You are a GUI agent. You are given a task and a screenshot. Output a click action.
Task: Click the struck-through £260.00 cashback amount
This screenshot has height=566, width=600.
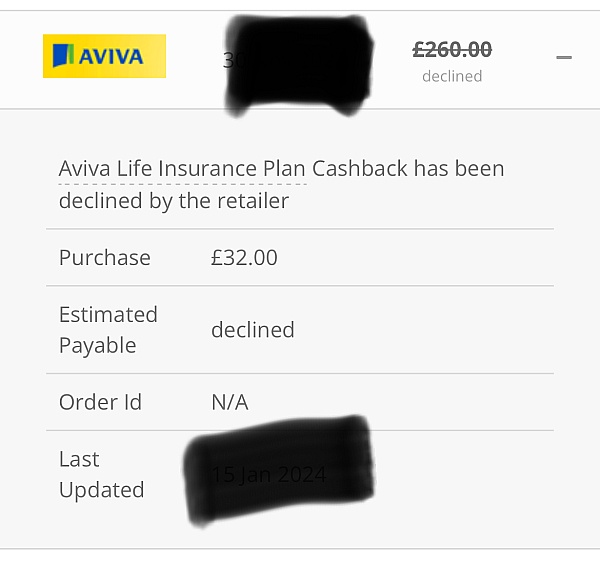click(452, 49)
